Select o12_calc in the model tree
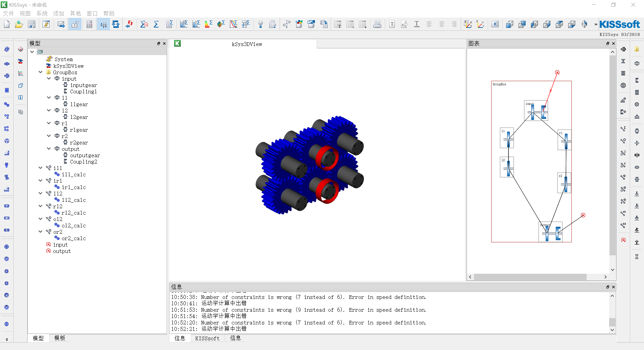644x350 pixels. click(x=73, y=226)
